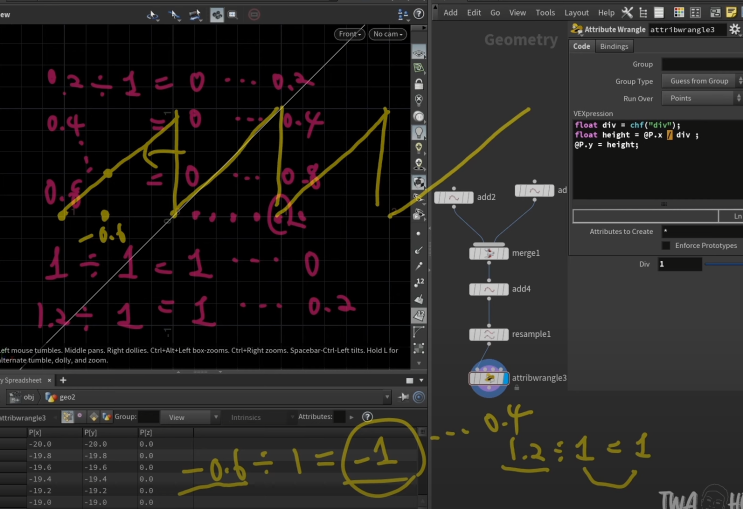Select the merge1 node
The height and width of the screenshot is (509, 743).
point(489,254)
